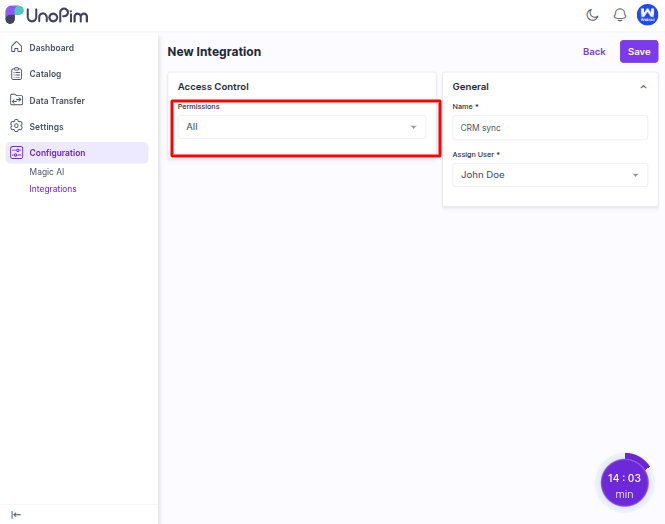This screenshot has width=665, height=524.
Task: Click the UnoPim logo
Action: (47, 15)
